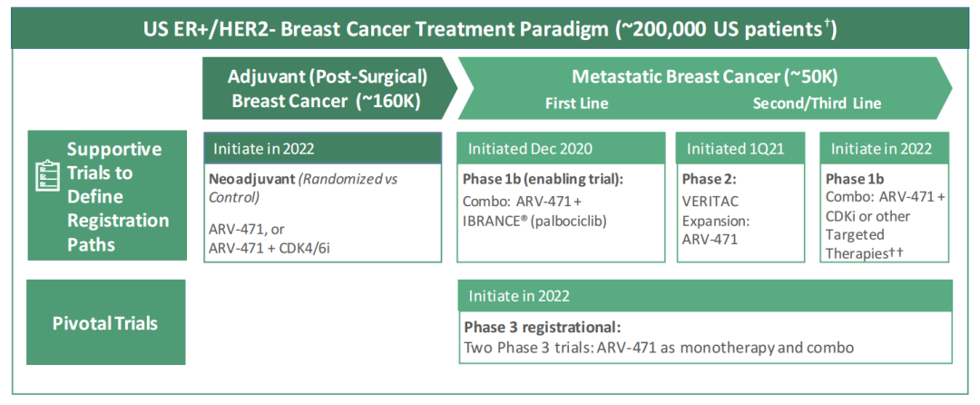Click the Two Phase 3 trials description line

click(x=660, y=348)
